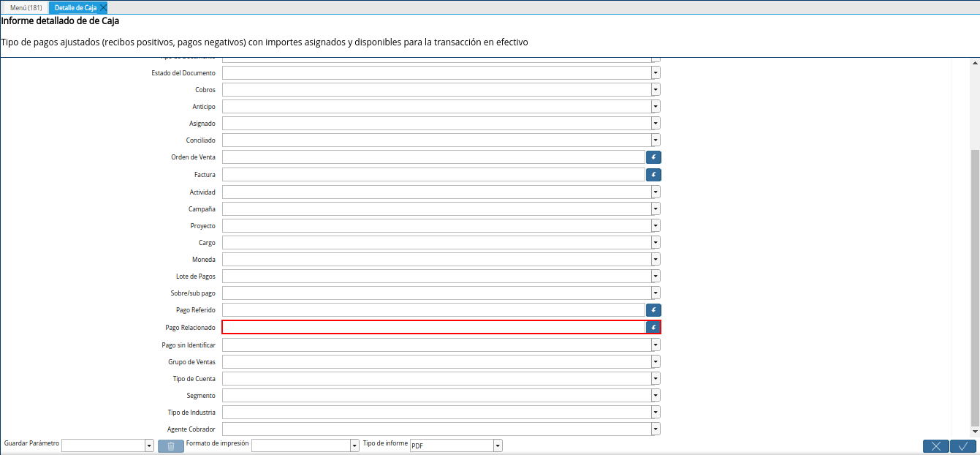Expand the Sobre/sub pago dropdown
This screenshot has width=980, height=455.
pos(656,293)
